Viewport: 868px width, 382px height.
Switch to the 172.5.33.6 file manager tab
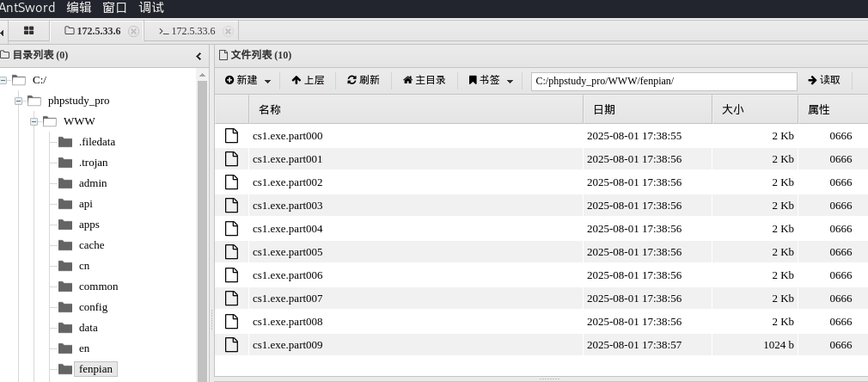93,31
